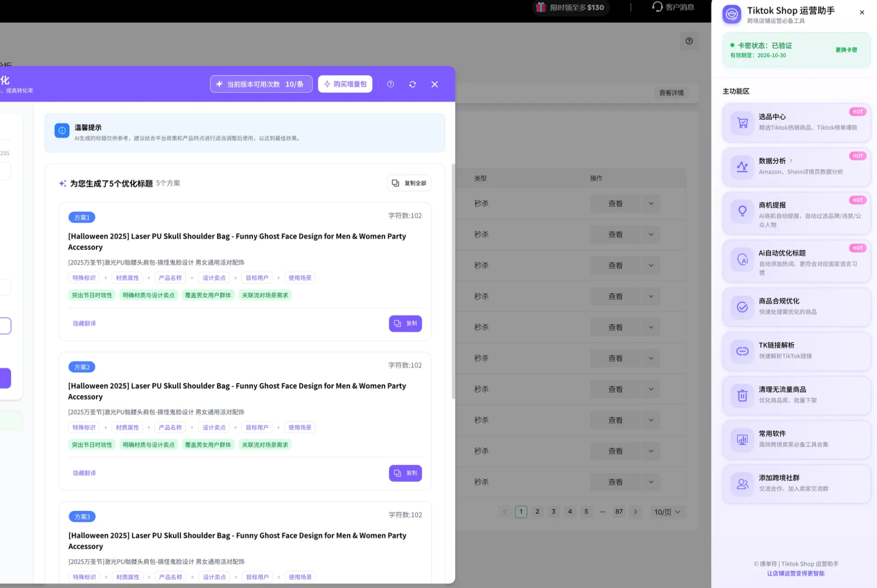Screen dimensions: 877x588
Task: Expand the 10/页 page size dropdown
Action: pyautogui.click(x=667, y=512)
